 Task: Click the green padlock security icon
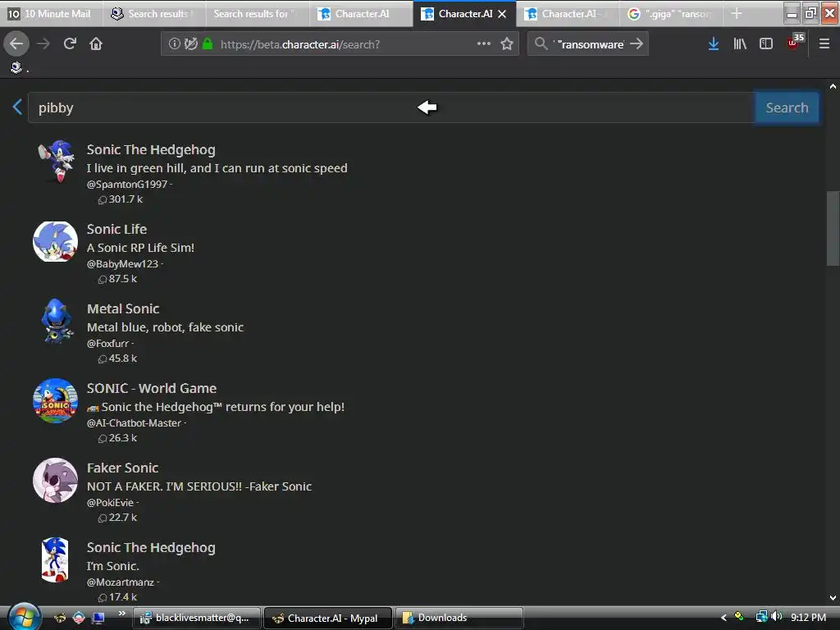pos(208,43)
